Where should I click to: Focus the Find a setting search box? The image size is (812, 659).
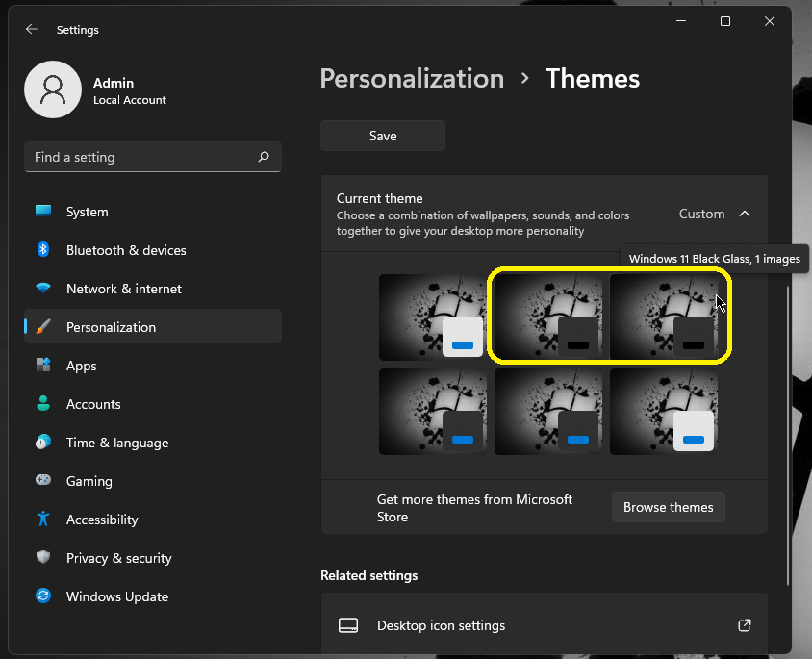[x=153, y=157]
